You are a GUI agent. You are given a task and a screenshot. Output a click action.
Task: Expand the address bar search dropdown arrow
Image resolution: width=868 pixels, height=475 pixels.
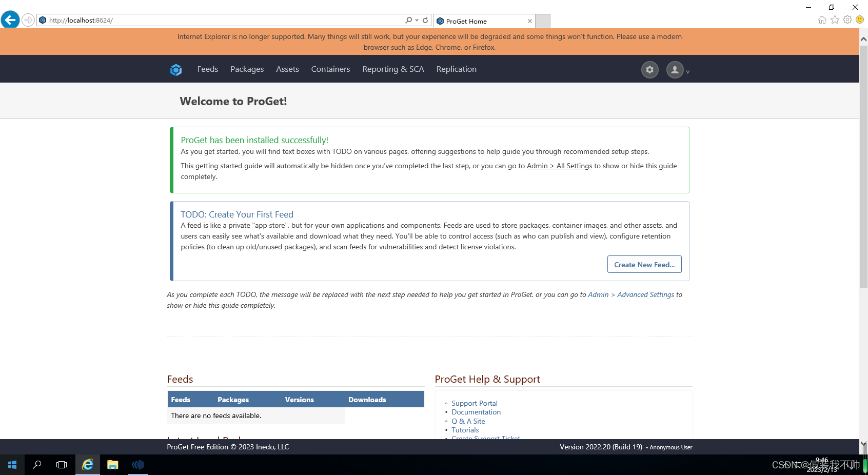click(417, 21)
